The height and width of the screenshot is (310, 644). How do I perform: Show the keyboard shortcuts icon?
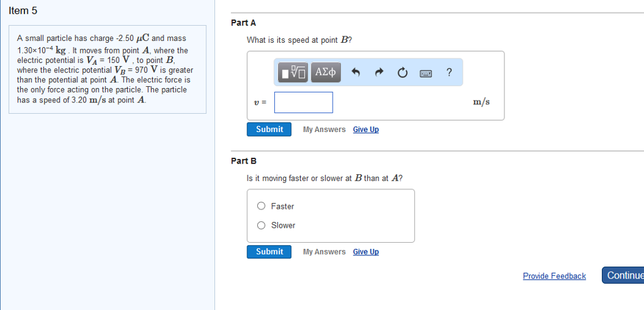tap(426, 73)
